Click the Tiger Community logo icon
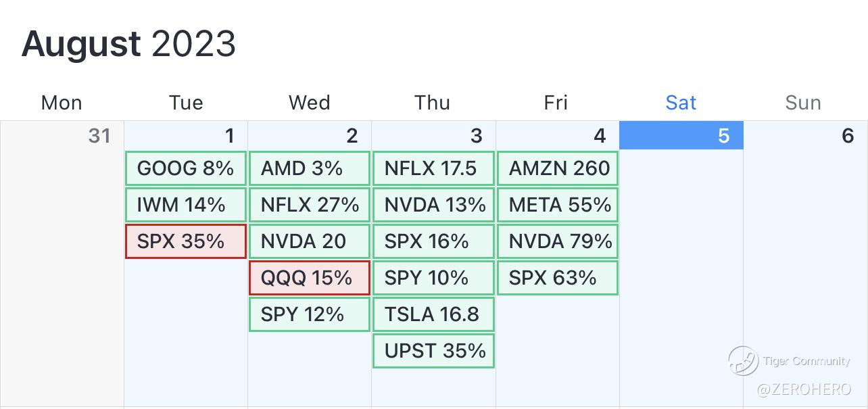Screen dimensions: 868x409 (x=742, y=360)
